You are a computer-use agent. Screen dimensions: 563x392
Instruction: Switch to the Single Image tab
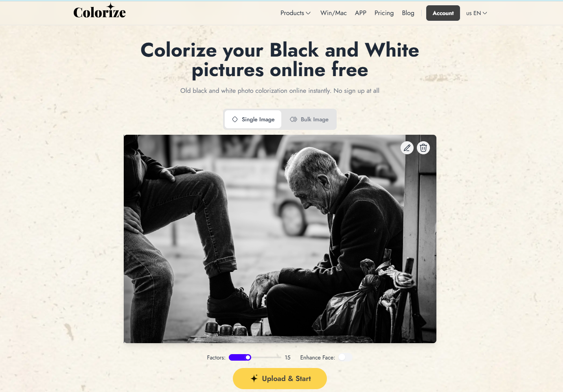click(x=253, y=119)
